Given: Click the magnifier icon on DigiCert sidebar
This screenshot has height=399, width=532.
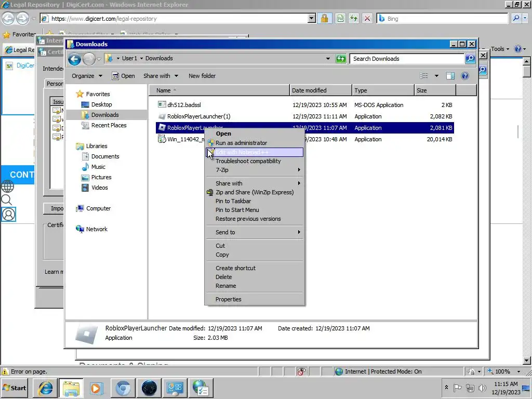Looking at the screenshot, I should 6,200.
